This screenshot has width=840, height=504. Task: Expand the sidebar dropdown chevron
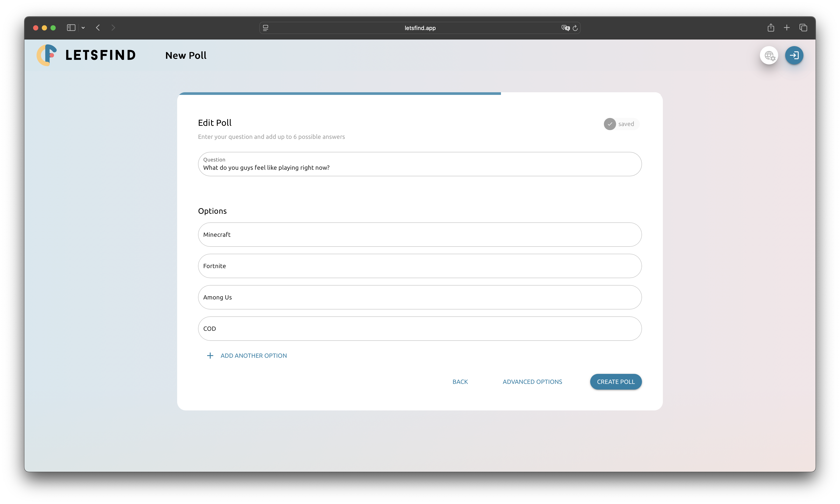83,28
